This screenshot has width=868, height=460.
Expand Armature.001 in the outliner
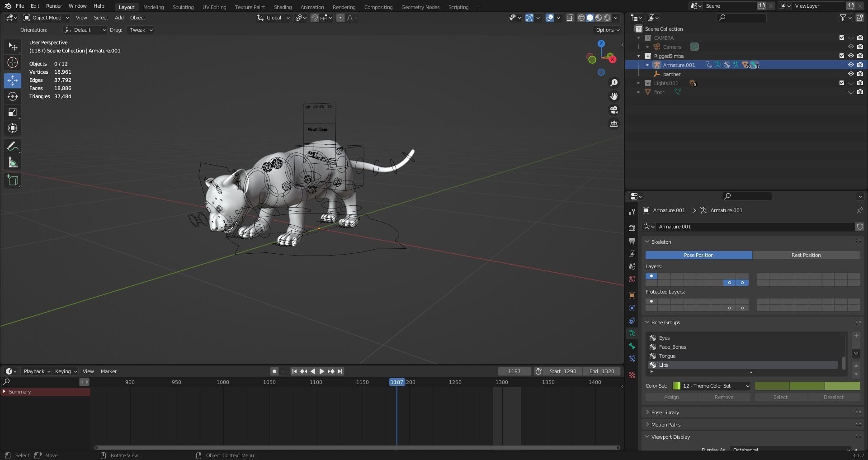647,65
